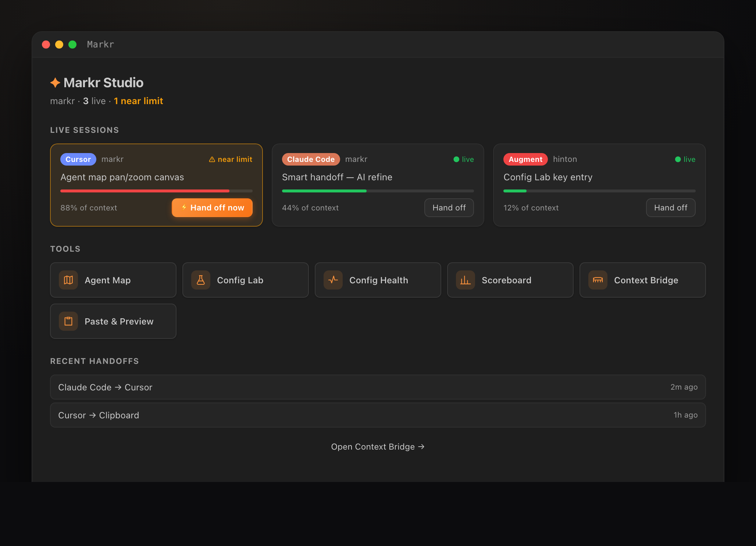Click the Scoreboard bar chart icon
The image size is (756, 546).
pos(466,280)
